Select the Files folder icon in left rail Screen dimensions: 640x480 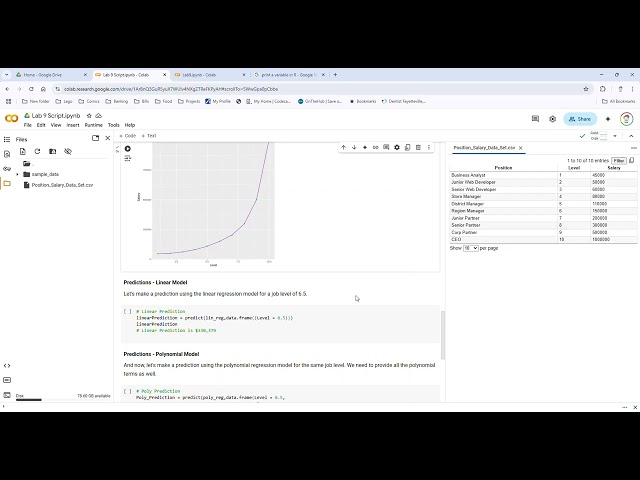pos(7,183)
